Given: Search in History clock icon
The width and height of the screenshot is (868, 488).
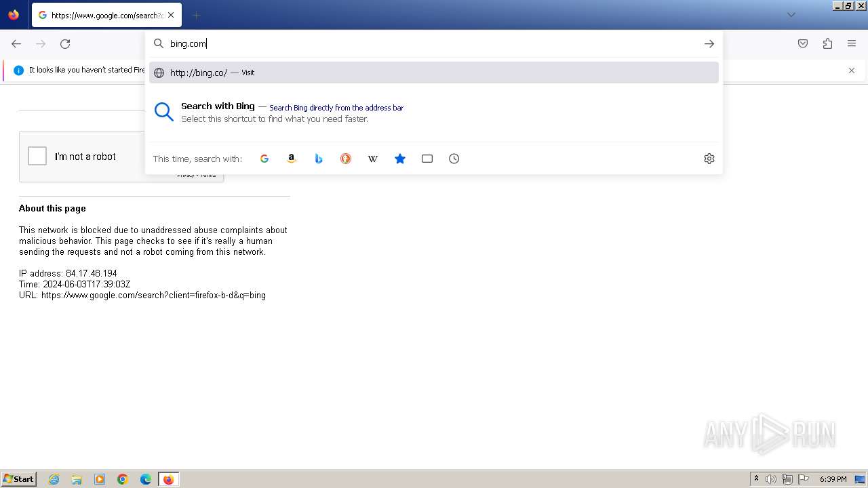Looking at the screenshot, I should pos(454,159).
